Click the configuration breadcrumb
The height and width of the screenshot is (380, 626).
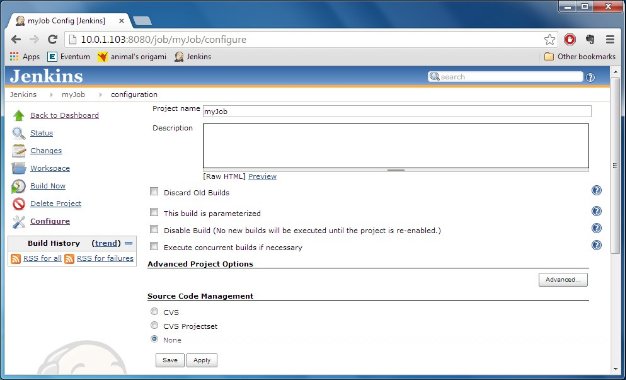point(134,95)
